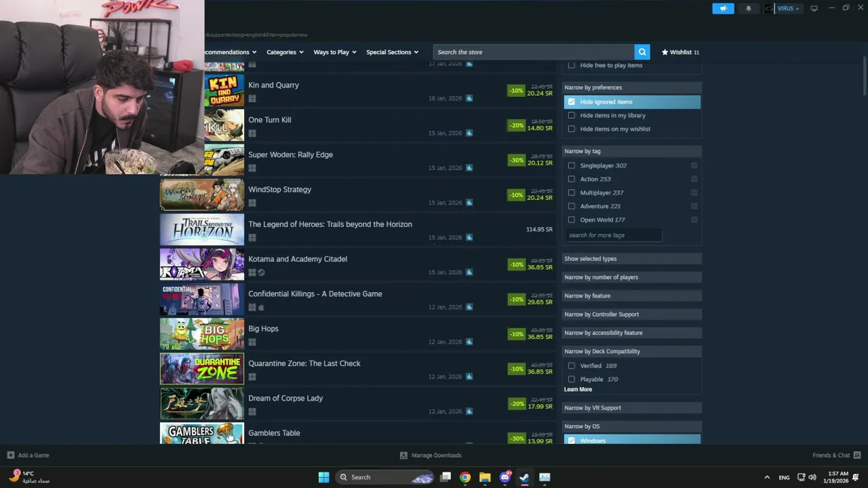Open the Task View taskbar icon

pyautogui.click(x=446, y=477)
